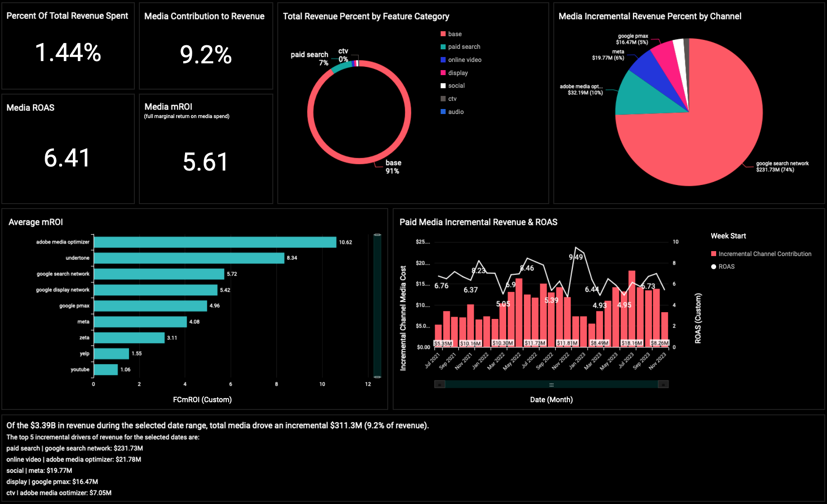Image resolution: width=827 pixels, height=504 pixels.
Task: Toggle Incremental Channel Contribution legend series
Action: [x=761, y=254]
